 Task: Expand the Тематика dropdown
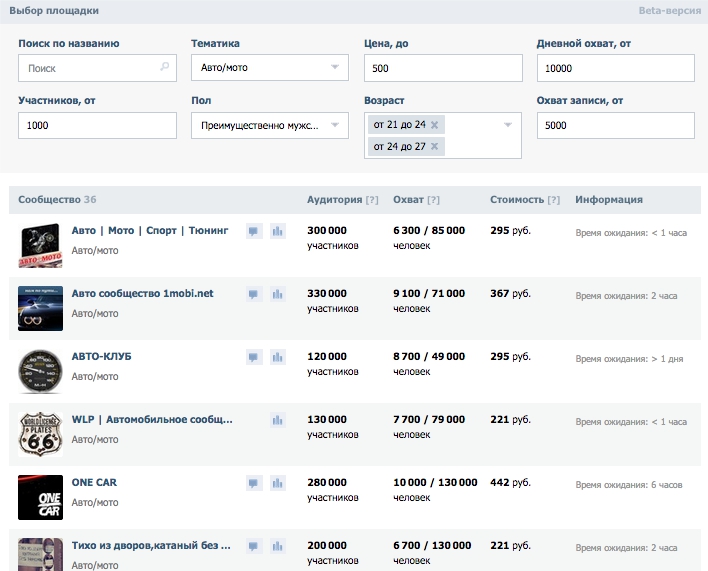pos(334,68)
